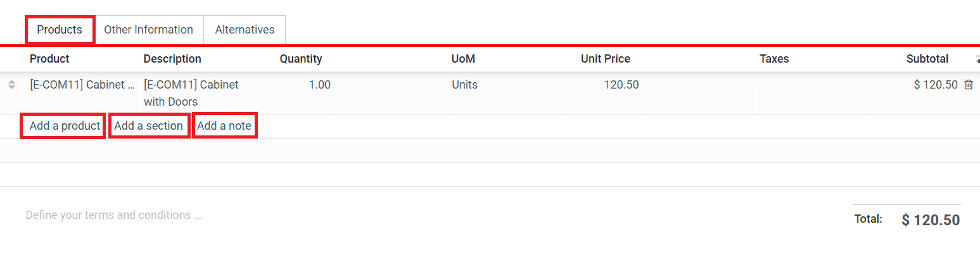Click Add a product link
The image size is (980, 267).
(65, 126)
